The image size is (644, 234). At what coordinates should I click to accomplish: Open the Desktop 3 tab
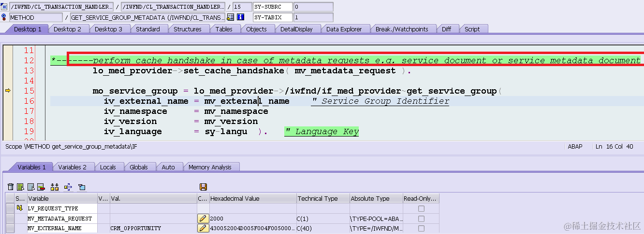coord(108,29)
